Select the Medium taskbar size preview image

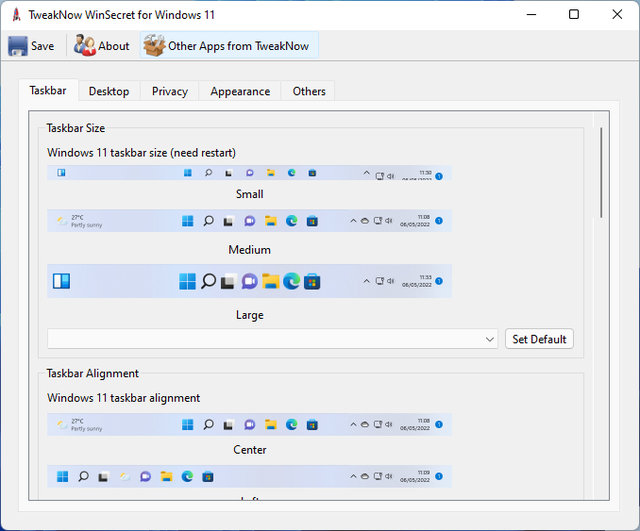(249, 221)
